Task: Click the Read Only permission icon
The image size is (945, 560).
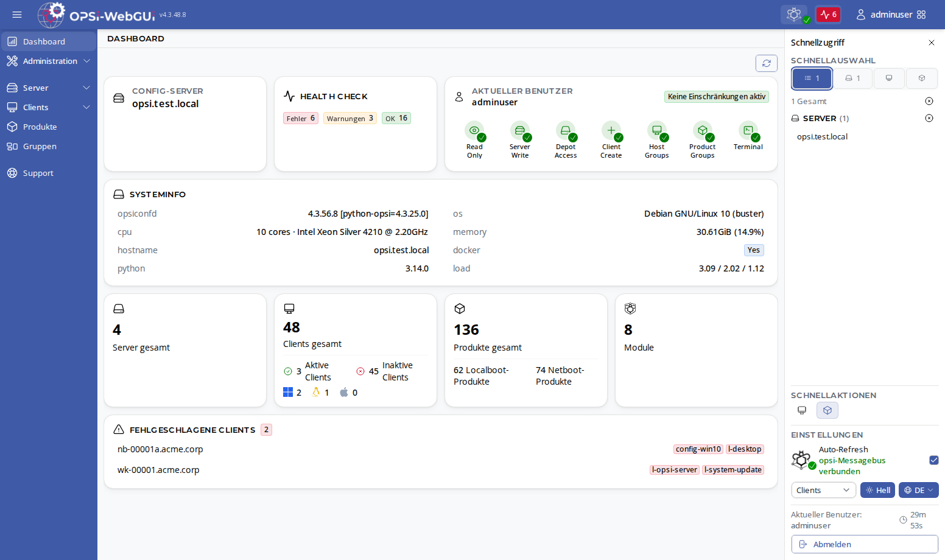Action: click(x=474, y=131)
